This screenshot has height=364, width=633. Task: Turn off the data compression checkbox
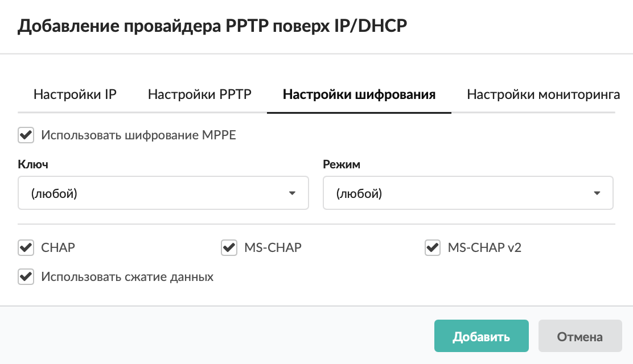click(26, 277)
